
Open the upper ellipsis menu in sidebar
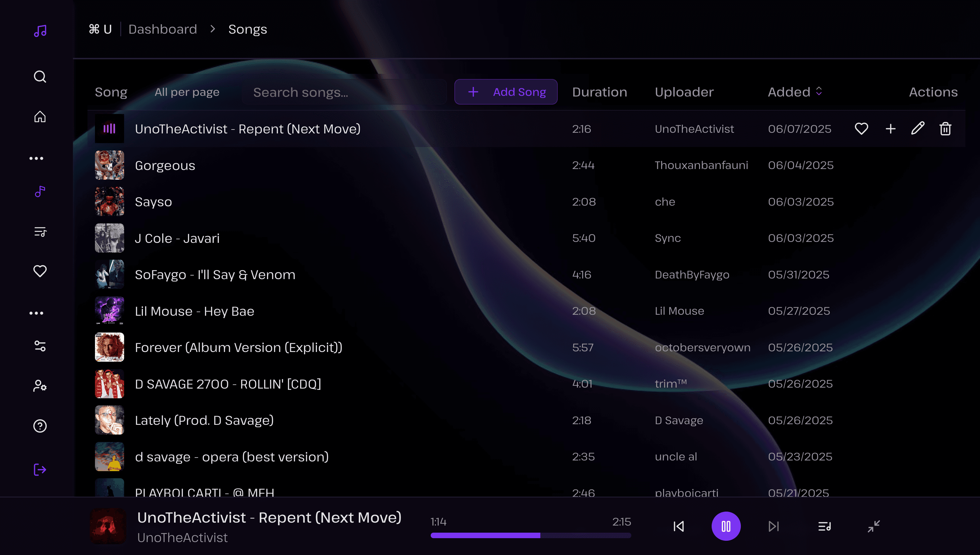pyautogui.click(x=36, y=158)
